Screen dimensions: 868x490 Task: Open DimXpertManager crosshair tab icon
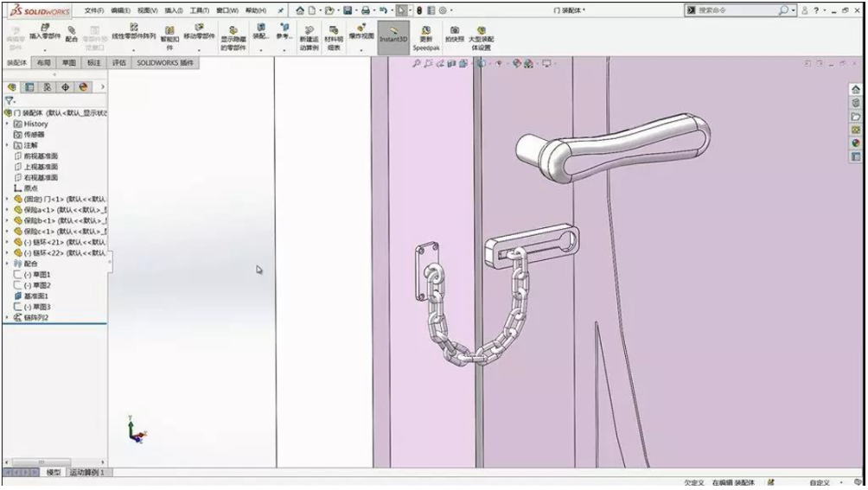click(65, 86)
